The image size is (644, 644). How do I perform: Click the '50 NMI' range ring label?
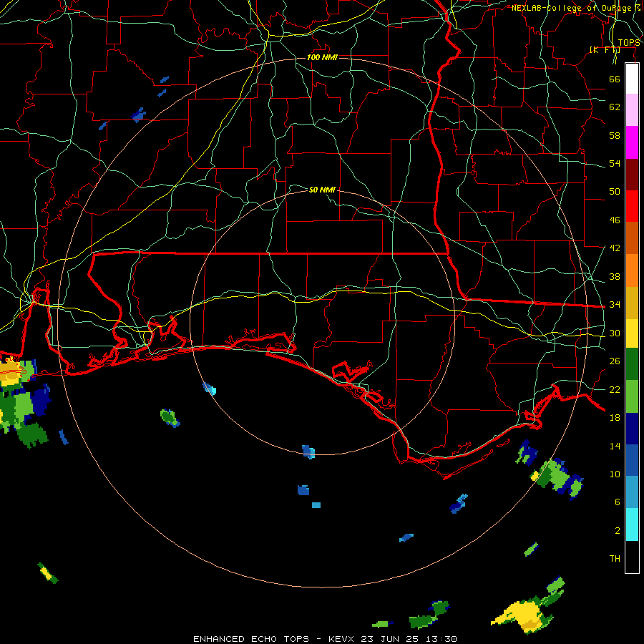coord(323,190)
